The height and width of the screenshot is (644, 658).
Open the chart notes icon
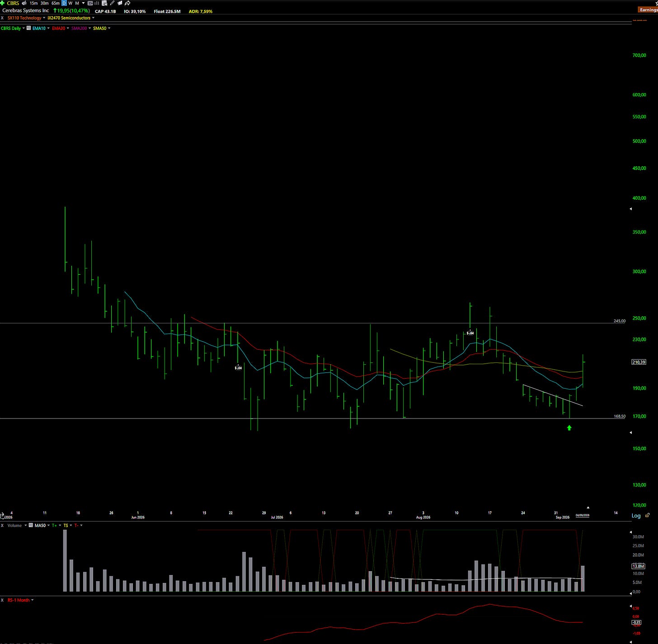coord(120,3)
